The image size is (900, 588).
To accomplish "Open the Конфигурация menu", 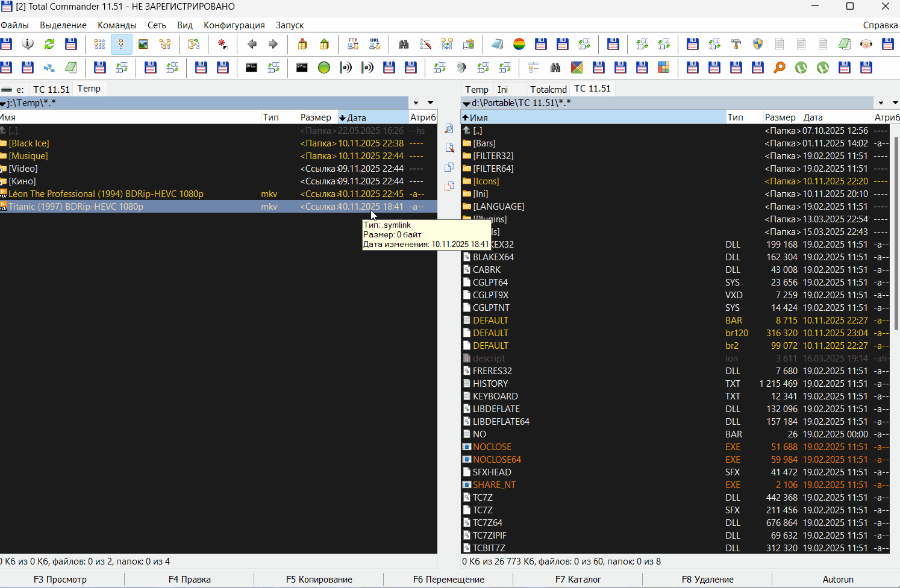I will pyautogui.click(x=234, y=25).
